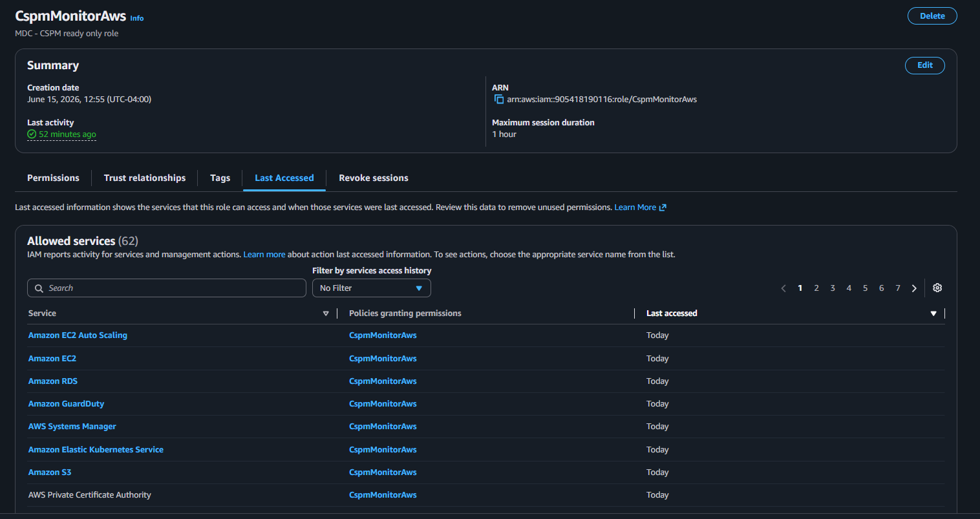980x519 pixels.
Task: Focus the services Search field
Action: (x=167, y=288)
